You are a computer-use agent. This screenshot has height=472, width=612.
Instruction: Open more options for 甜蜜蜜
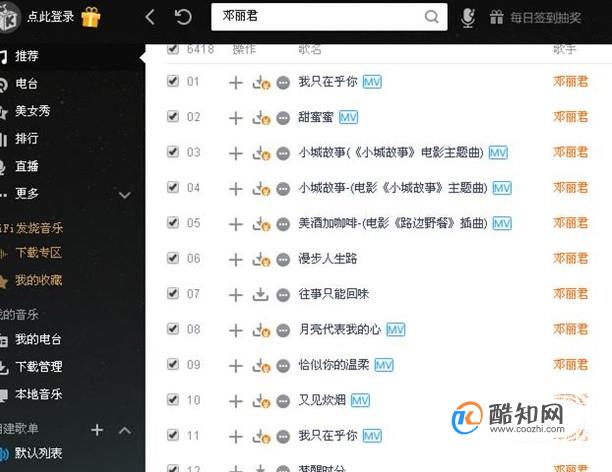coord(283,118)
